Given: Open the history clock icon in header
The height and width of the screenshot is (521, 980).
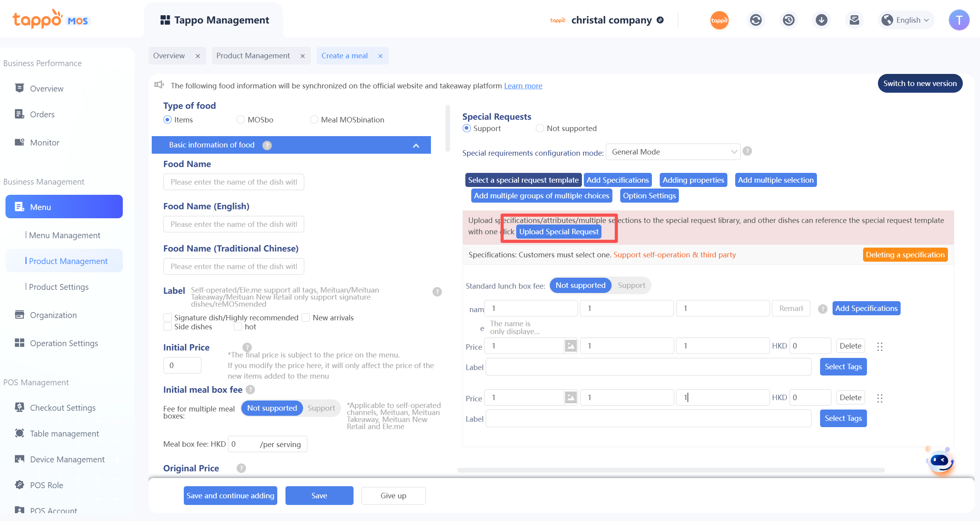Looking at the screenshot, I should 788,20.
